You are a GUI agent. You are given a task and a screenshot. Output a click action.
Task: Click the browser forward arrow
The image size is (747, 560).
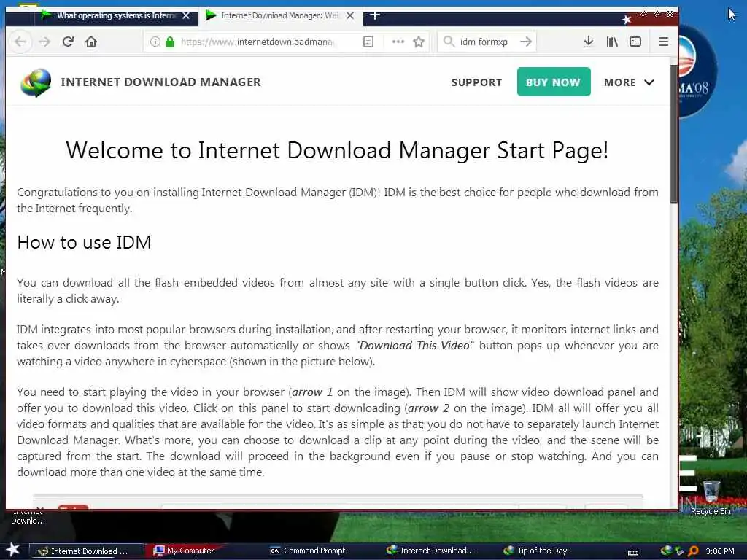44,42
